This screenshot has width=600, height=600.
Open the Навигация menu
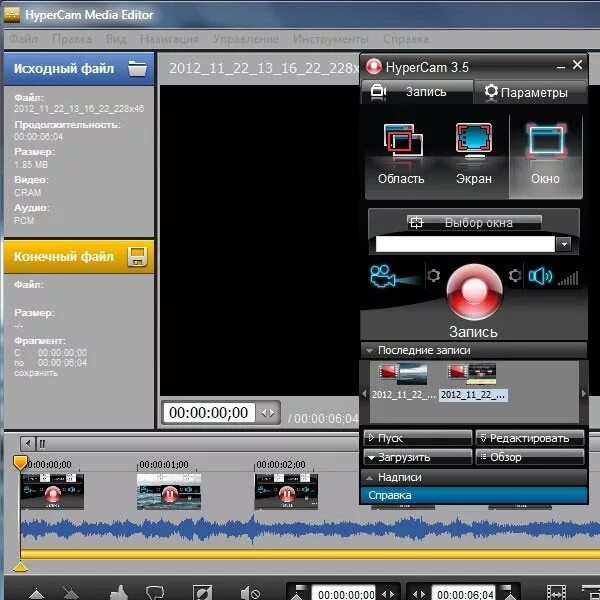(x=169, y=39)
